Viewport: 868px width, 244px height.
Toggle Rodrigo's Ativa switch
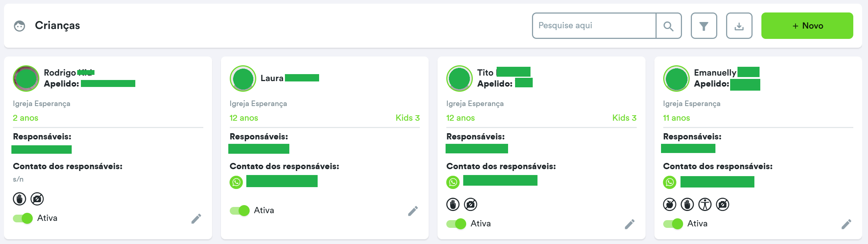[x=23, y=218]
